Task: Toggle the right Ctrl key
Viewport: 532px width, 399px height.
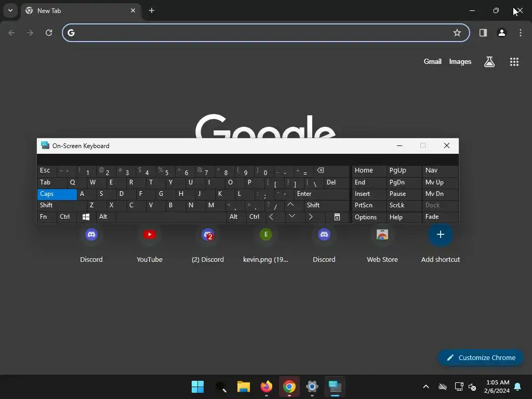Action: click(x=256, y=217)
